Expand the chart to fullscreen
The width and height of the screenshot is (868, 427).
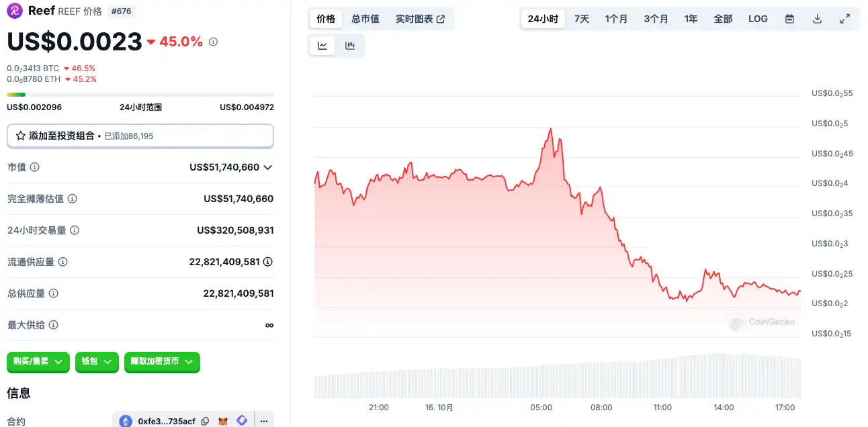845,19
